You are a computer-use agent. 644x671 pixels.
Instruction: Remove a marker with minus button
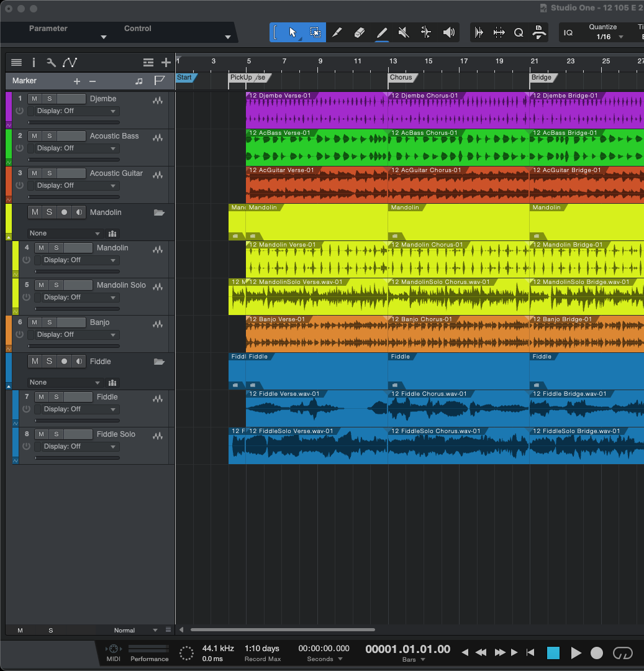[93, 81]
